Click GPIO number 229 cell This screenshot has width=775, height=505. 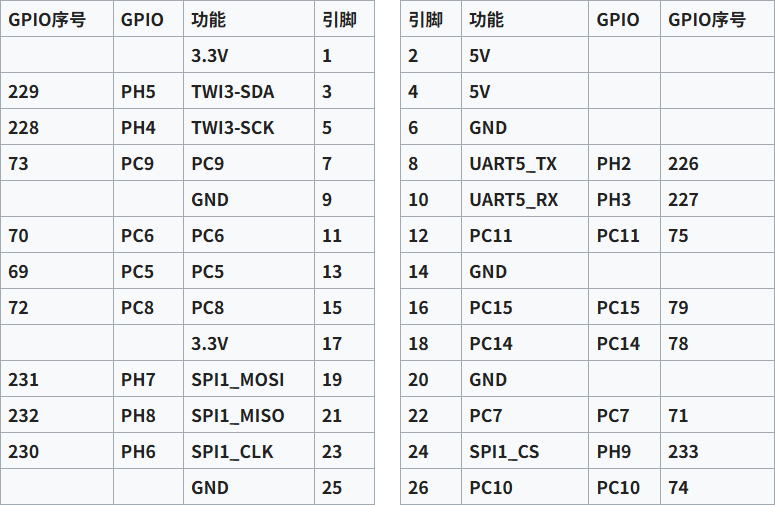pos(24,92)
